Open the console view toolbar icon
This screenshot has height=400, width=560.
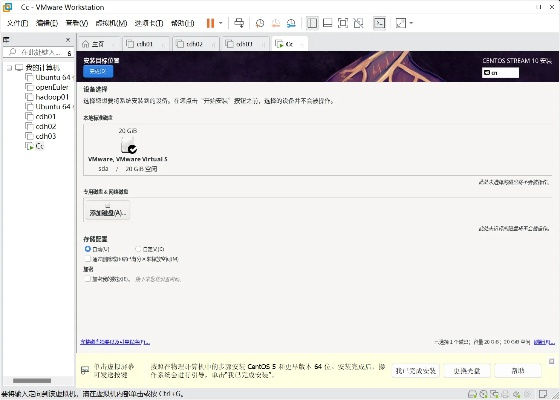(379, 23)
